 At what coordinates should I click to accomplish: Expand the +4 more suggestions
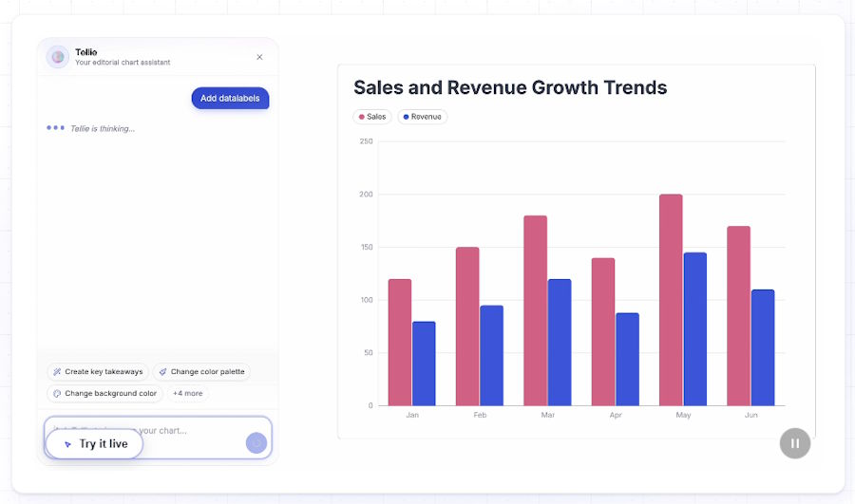pos(187,393)
